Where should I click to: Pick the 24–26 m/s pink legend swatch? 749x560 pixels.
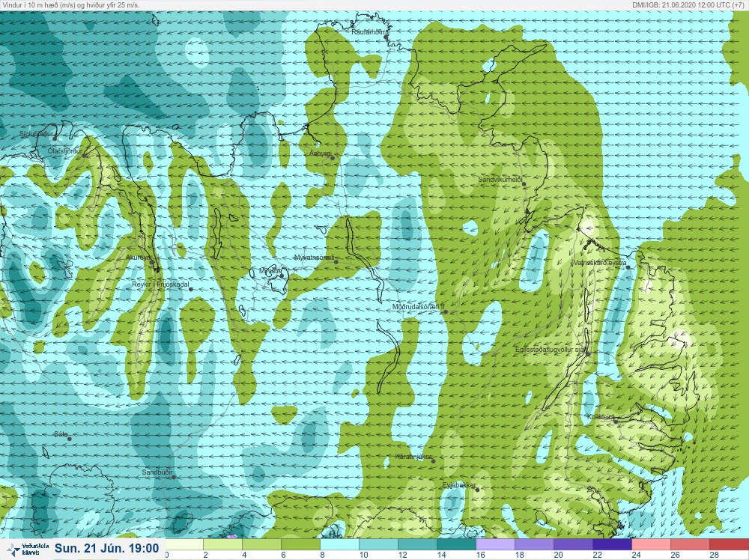[652, 545]
